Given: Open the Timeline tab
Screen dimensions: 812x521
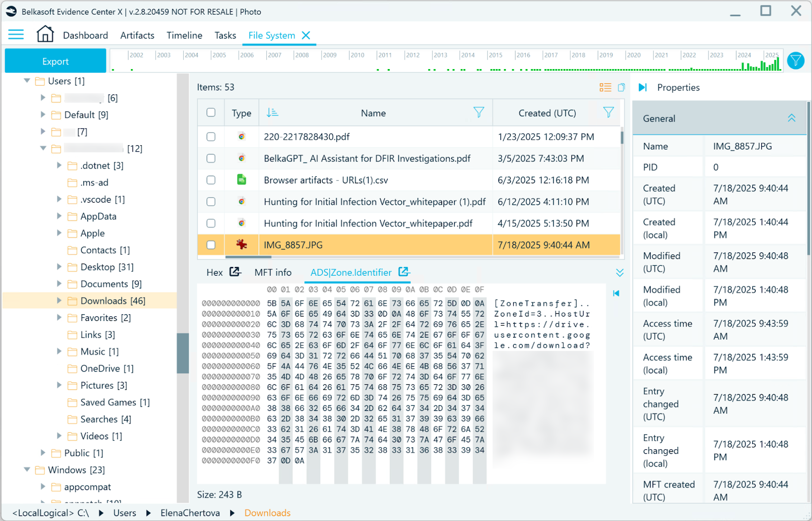Looking at the screenshot, I should 184,35.
